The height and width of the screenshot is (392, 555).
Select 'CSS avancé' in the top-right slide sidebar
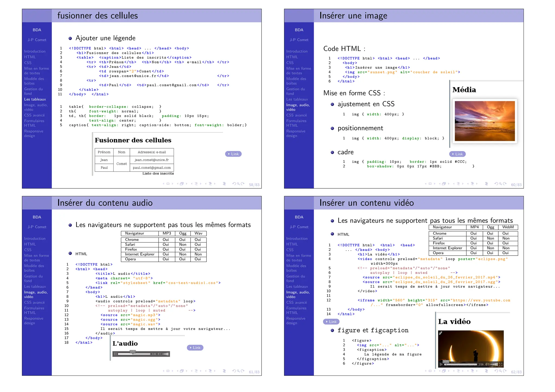296,115
